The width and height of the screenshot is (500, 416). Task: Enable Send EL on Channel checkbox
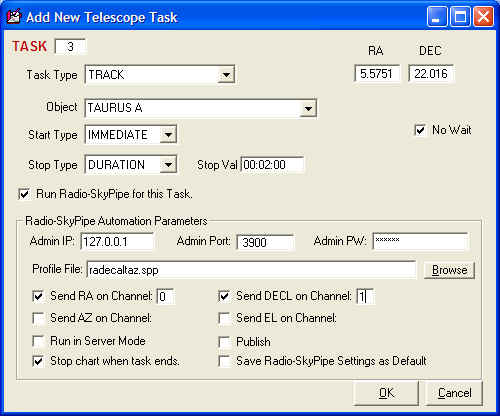pos(224,318)
